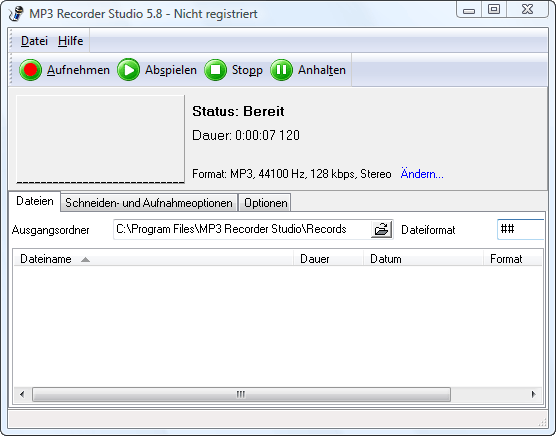Browse for the output folder with the folder icon

click(x=381, y=229)
